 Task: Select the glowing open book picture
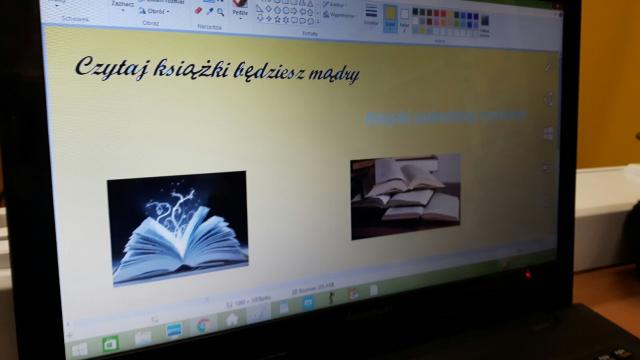click(x=178, y=229)
